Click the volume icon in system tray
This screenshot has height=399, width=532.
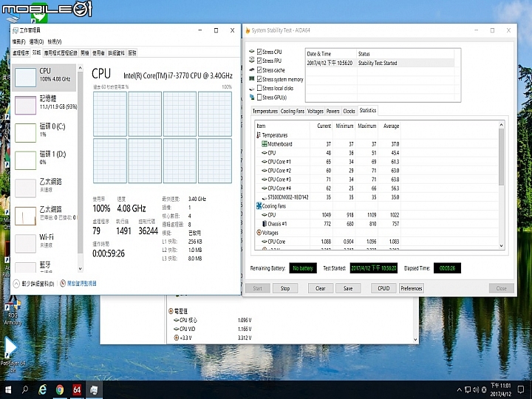coord(476,390)
